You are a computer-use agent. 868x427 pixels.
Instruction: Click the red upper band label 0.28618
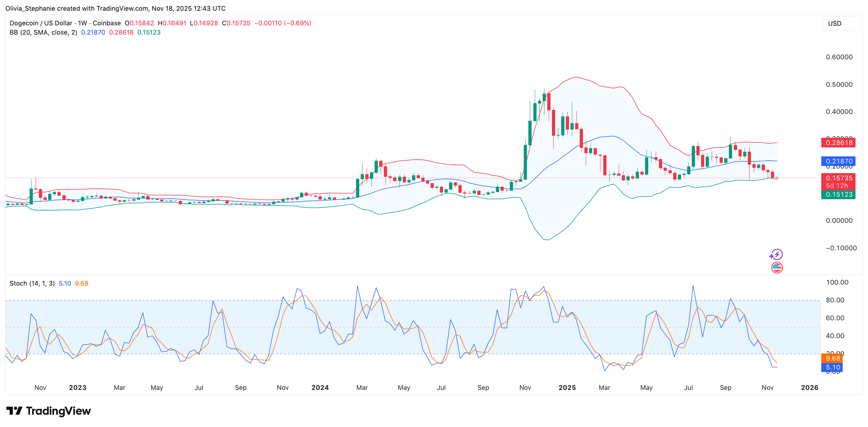pyautogui.click(x=838, y=142)
